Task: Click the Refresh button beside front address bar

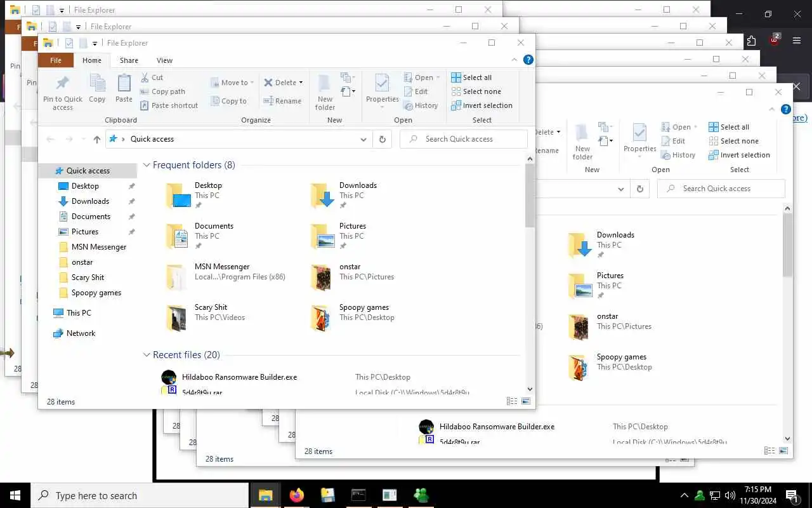Action: pyautogui.click(x=382, y=139)
